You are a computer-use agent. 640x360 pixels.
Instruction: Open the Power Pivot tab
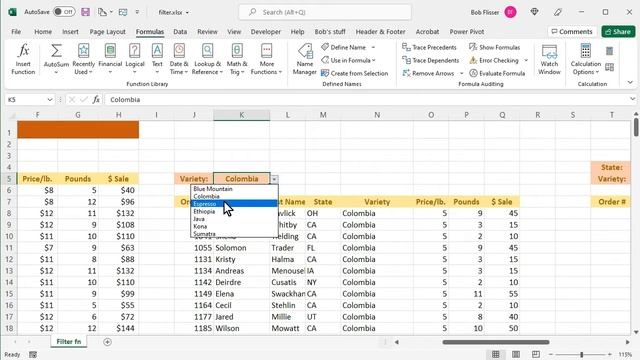(467, 31)
